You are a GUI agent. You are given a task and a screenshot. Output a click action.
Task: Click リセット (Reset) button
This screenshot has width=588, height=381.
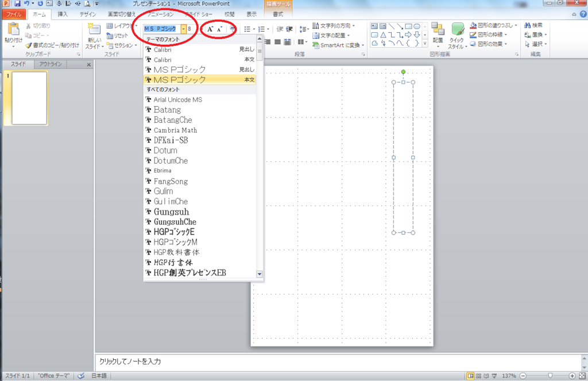[117, 36]
